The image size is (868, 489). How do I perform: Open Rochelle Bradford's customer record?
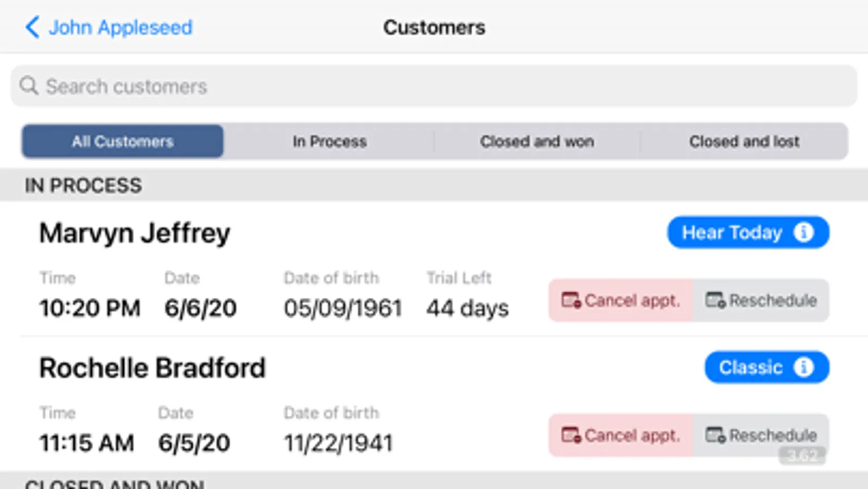tap(153, 368)
